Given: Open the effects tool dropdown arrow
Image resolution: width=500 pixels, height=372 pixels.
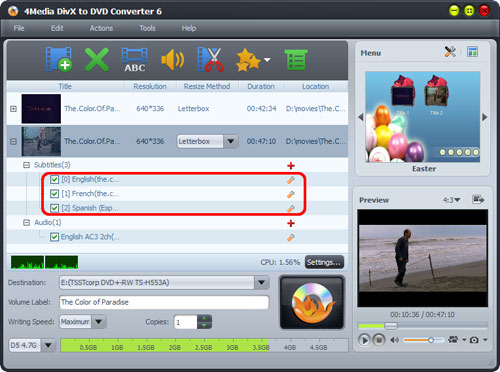Looking at the screenshot, I should point(267,60).
